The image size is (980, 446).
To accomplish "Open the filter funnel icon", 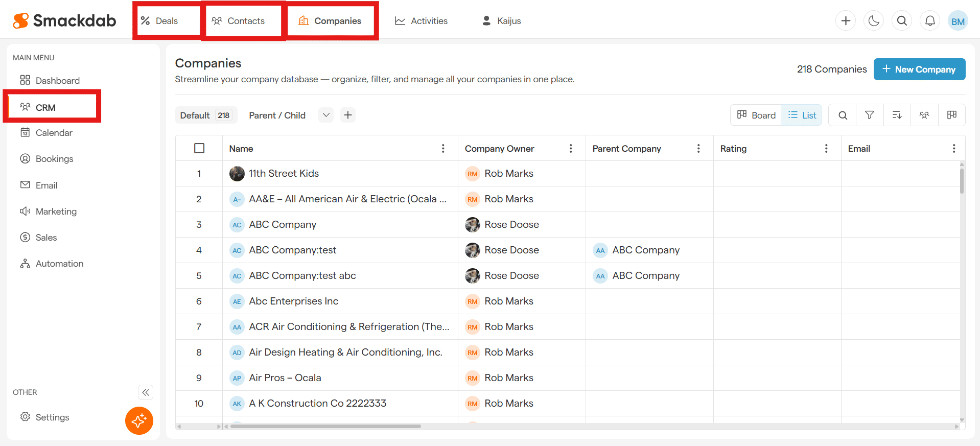I will (x=870, y=115).
